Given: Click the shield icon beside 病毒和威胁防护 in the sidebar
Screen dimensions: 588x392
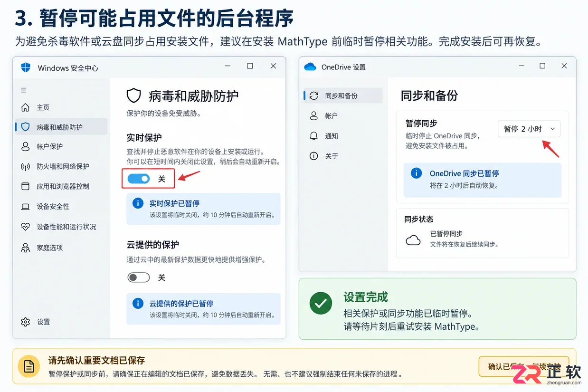Looking at the screenshot, I should (26, 127).
